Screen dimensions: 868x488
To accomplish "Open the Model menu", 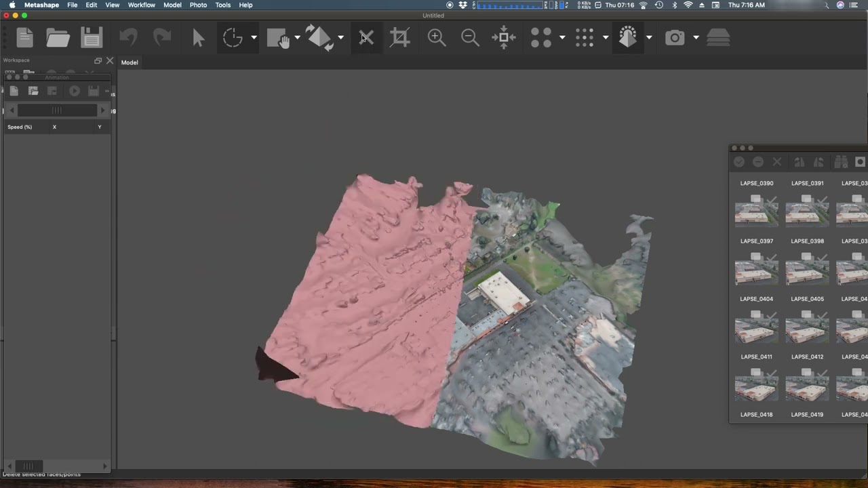I will click(x=172, y=5).
